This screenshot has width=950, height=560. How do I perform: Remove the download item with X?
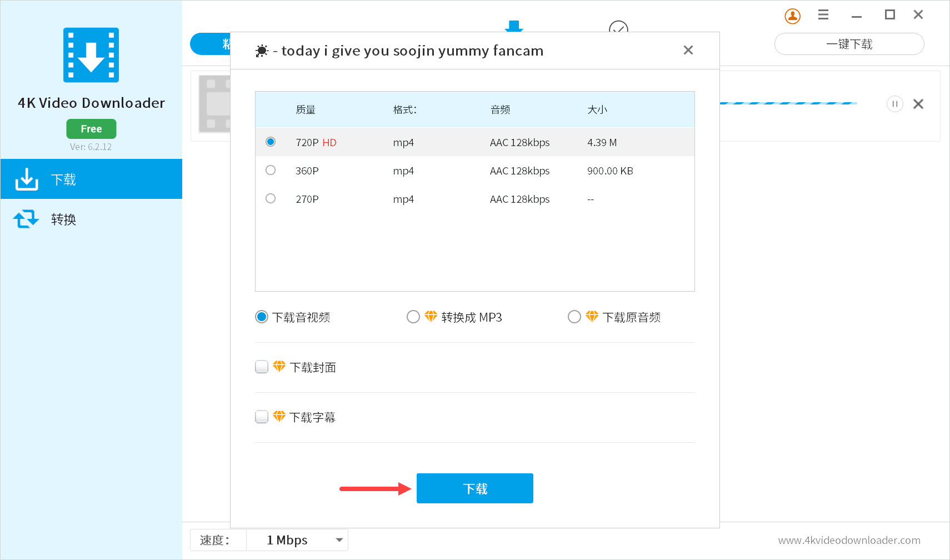point(918,104)
